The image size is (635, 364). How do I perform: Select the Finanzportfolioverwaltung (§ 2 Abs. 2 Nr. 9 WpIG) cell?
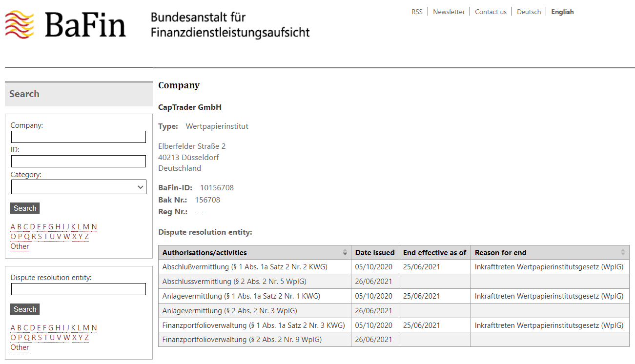pyautogui.click(x=255, y=340)
